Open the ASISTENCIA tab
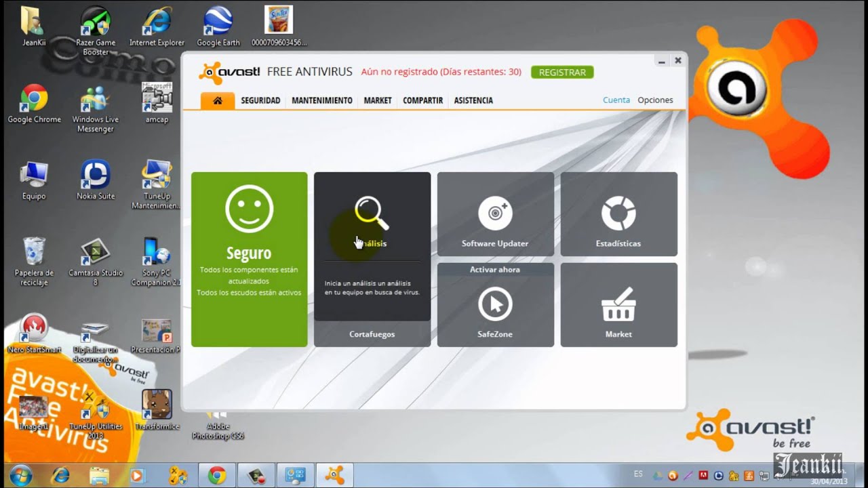Screen dimensions: 868x488 pos(473,100)
